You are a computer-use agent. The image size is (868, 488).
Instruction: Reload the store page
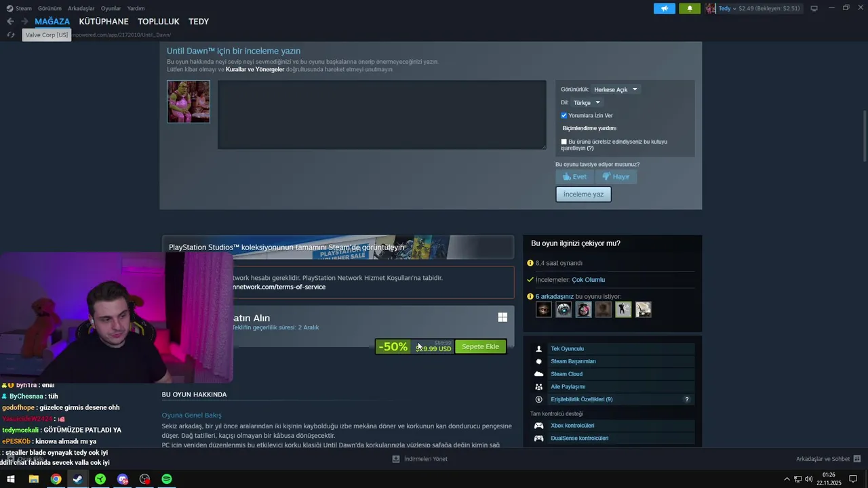click(x=10, y=35)
